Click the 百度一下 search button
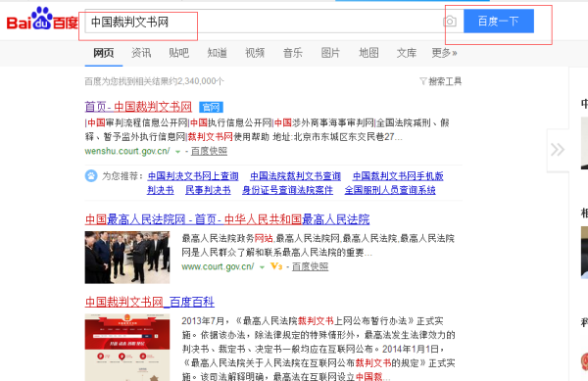The image size is (588, 381). pyautogui.click(x=499, y=21)
